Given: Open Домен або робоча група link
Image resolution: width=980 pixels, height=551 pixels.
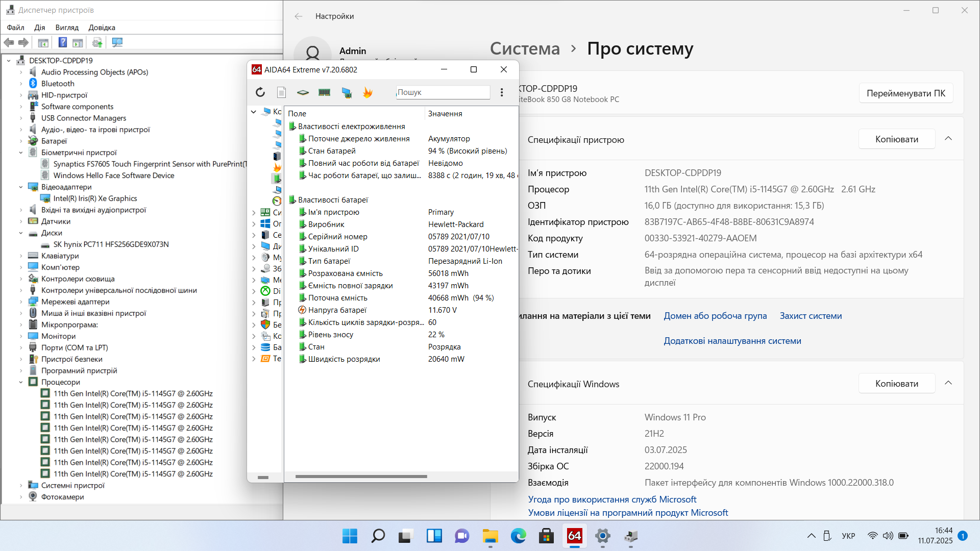Looking at the screenshot, I should pyautogui.click(x=715, y=316).
